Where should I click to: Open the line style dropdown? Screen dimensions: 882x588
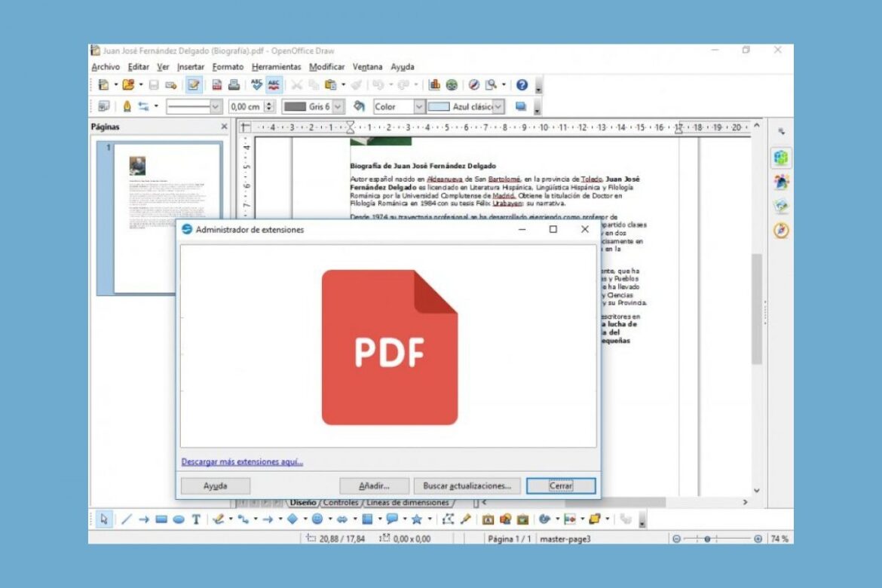point(216,107)
